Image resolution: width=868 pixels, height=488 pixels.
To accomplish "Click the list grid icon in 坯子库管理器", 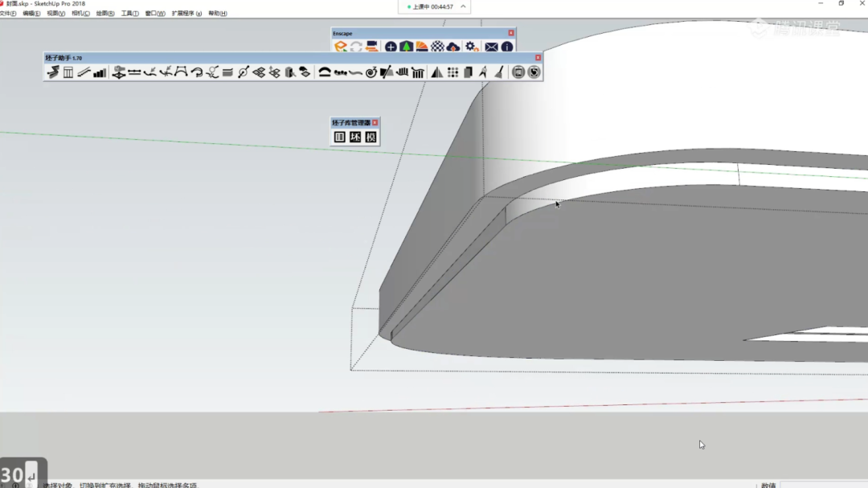I will tap(339, 137).
